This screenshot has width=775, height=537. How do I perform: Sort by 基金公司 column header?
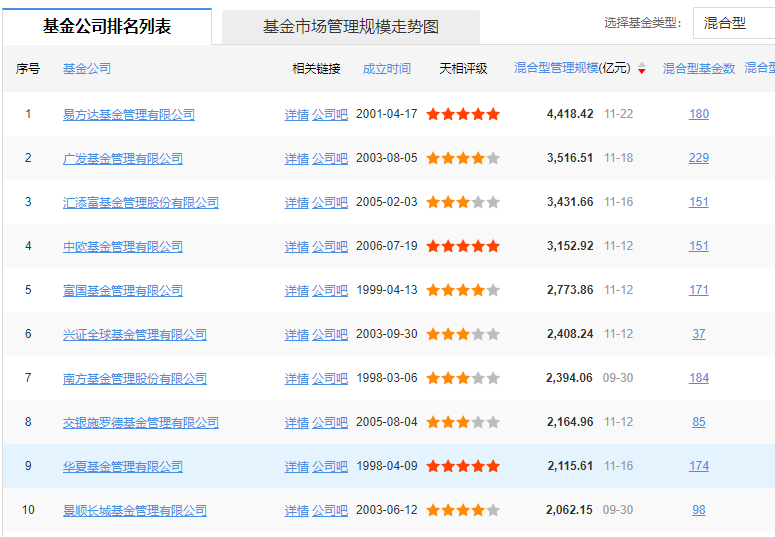tap(86, 69)
